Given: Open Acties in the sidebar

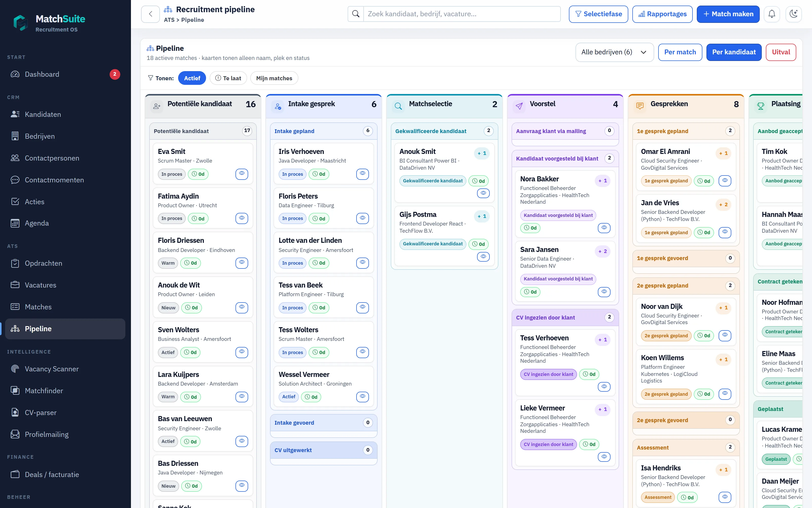Looking at the screenshot, I should pos(65,202).
